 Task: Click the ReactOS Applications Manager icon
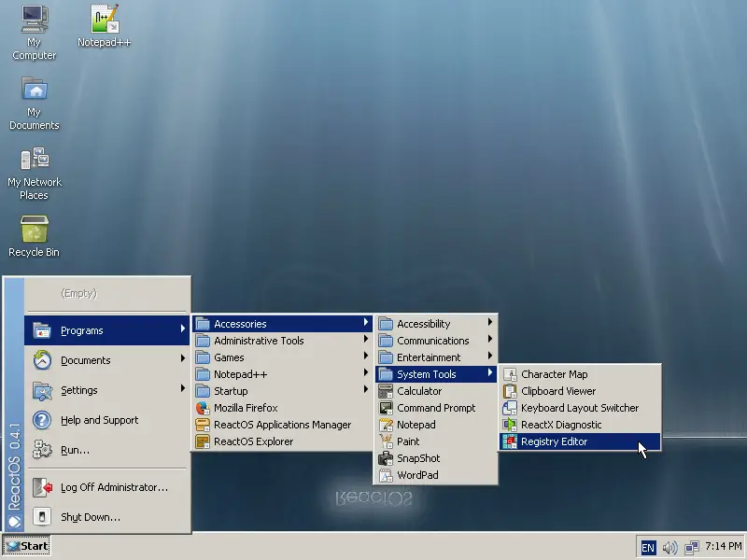(x=203, y=425)
